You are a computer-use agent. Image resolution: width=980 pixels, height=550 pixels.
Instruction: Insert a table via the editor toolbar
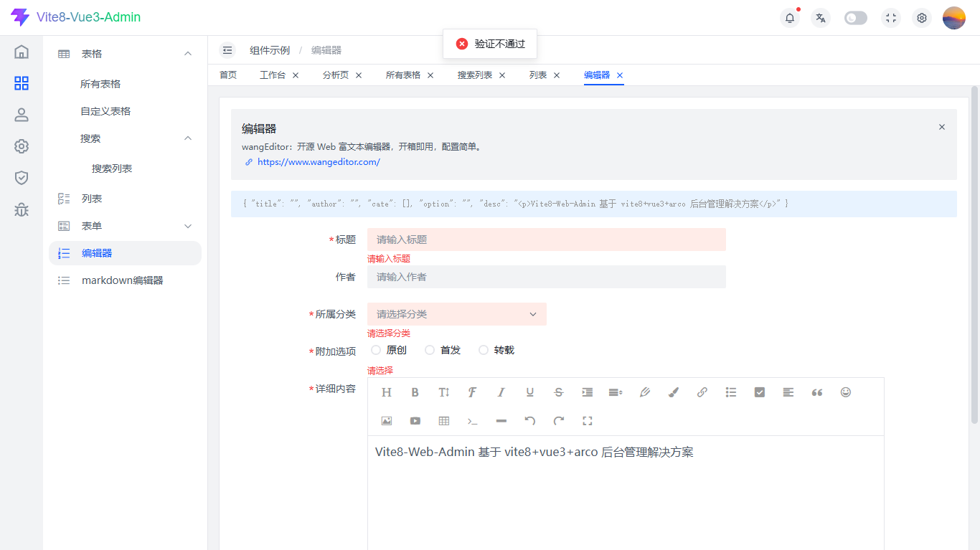[444, 421]
